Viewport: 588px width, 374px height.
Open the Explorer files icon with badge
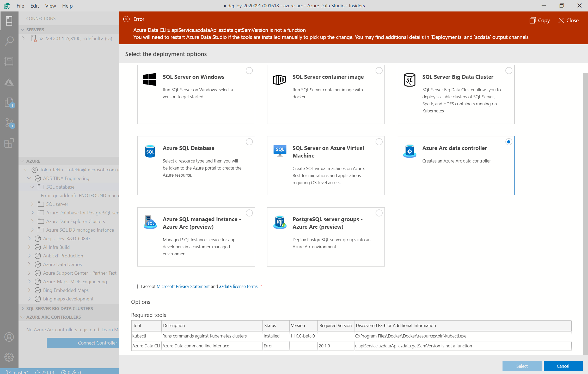click(x=9, y=102)
